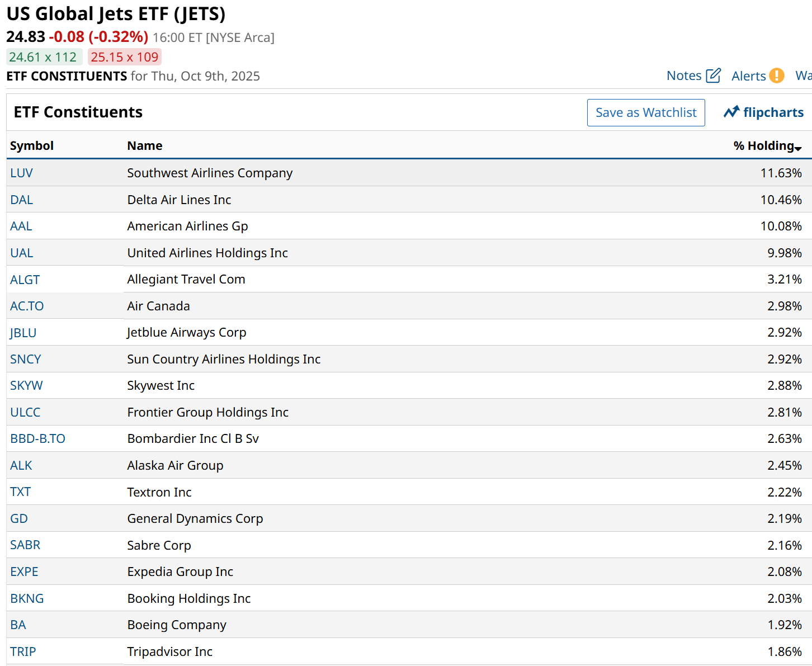Select Jetblue Airways Corp name
The image size is (812, 666).
click(187, 333)
